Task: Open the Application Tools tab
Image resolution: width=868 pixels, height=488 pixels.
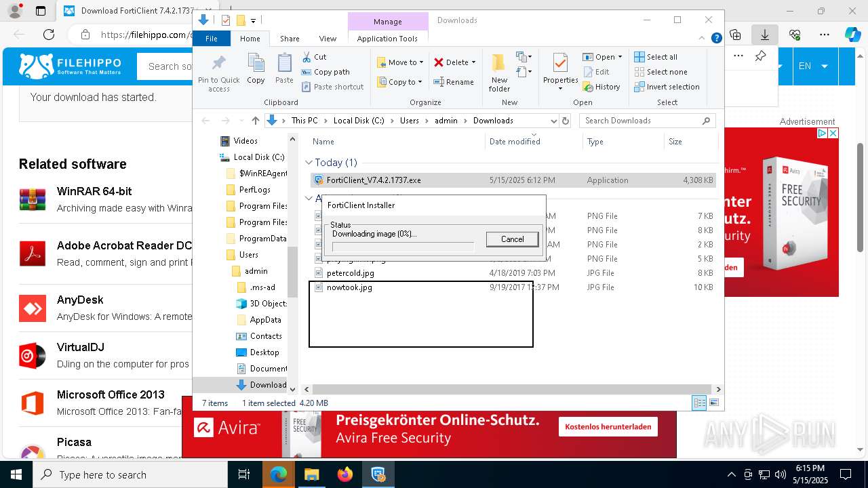Action: click(x=387, y=39)
